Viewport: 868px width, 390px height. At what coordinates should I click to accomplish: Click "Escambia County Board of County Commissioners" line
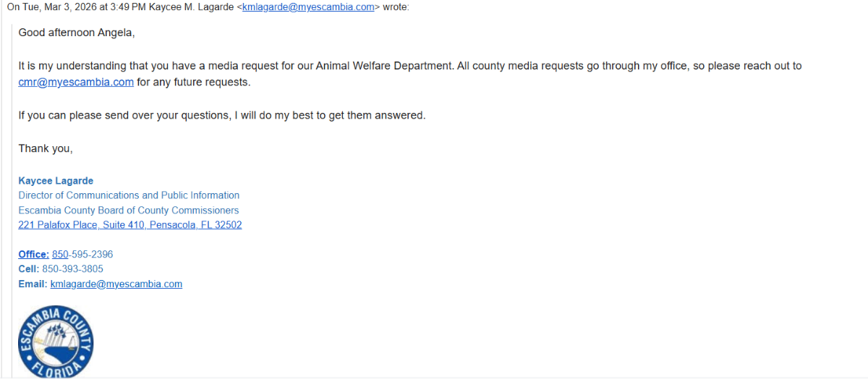click(128, 211)
